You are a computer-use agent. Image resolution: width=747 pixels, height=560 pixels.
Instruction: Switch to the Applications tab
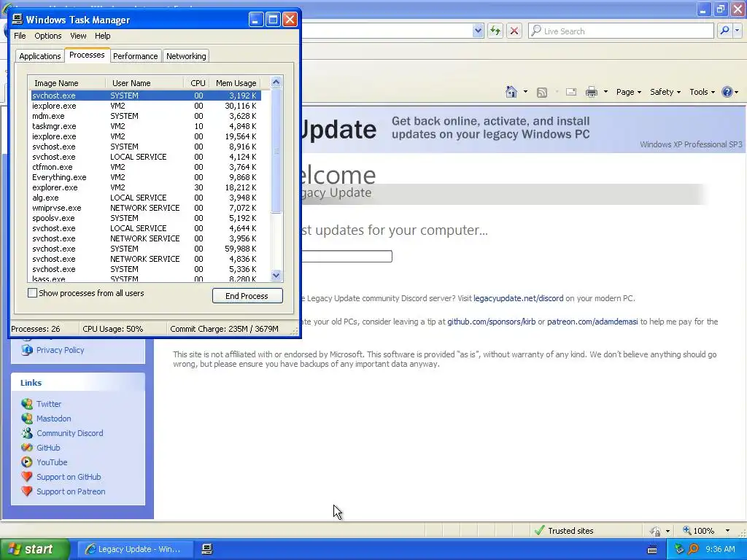click(40, 56)
